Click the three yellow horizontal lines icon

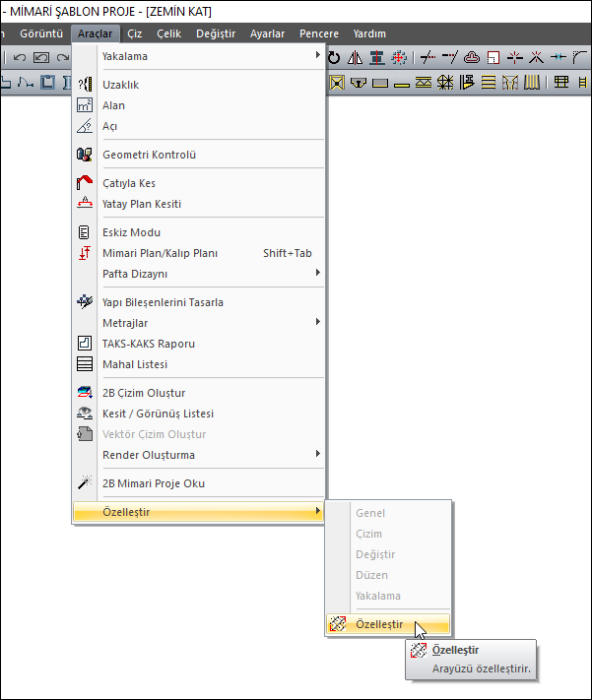tap(489, 83)
